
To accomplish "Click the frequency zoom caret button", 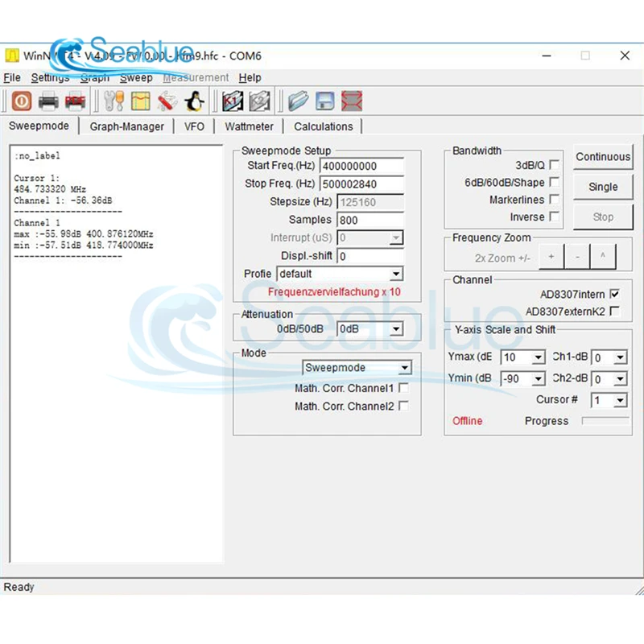I will (x=603, y=256).
